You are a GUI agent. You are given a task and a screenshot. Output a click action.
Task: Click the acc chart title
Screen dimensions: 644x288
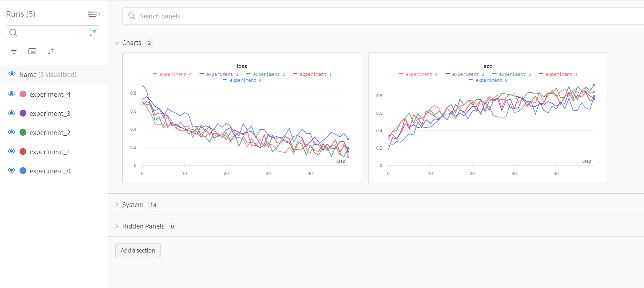tap(488, 66)
